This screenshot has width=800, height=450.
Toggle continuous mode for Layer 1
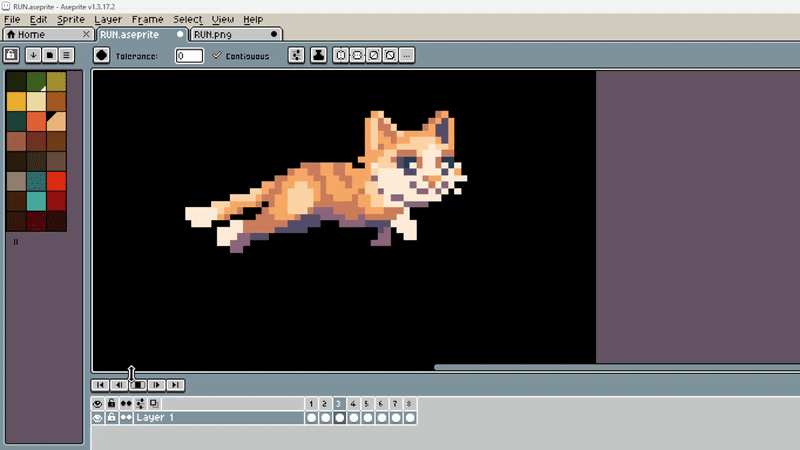[126, 418]
